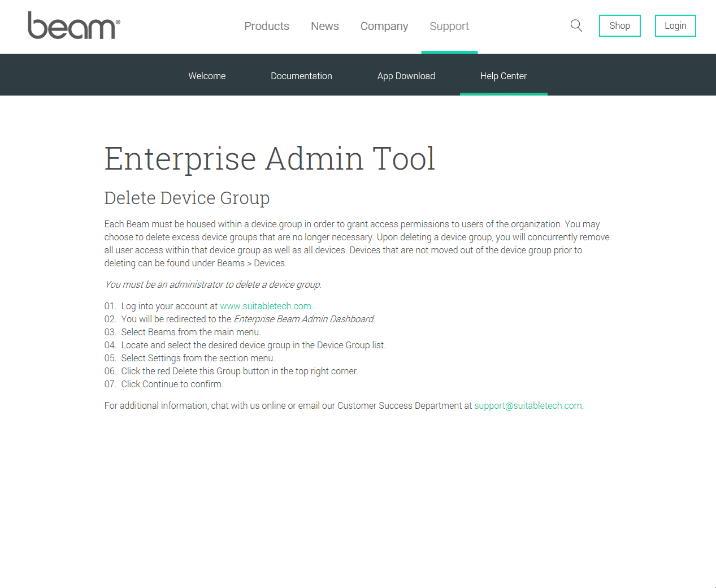Screen dimensions: 716x588
Task: Open the Company menu
Action: [x=384, y=26]
